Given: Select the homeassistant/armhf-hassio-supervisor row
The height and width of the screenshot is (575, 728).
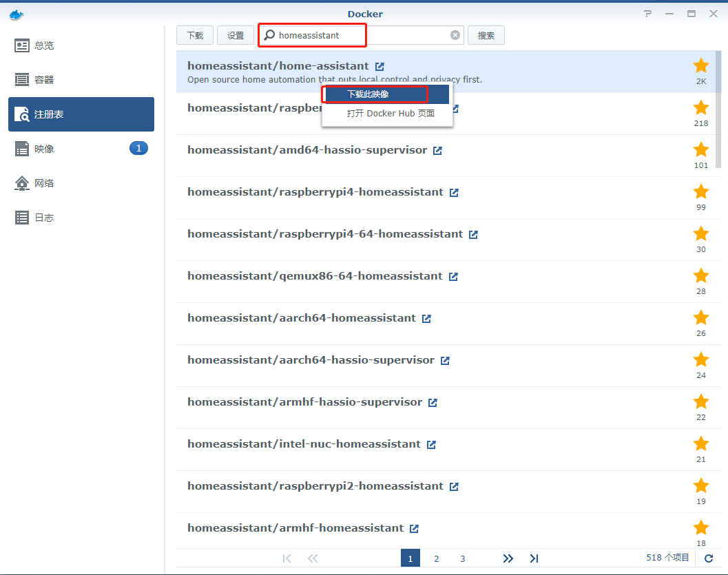Looking at the screenshot, I should (446, 408).
